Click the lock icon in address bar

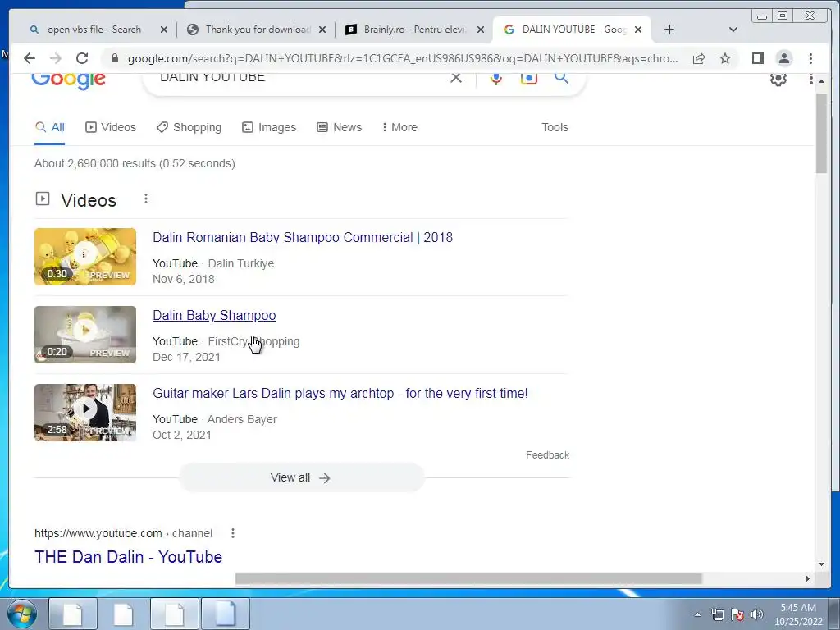pyautogui.click(x=114, y=58)
